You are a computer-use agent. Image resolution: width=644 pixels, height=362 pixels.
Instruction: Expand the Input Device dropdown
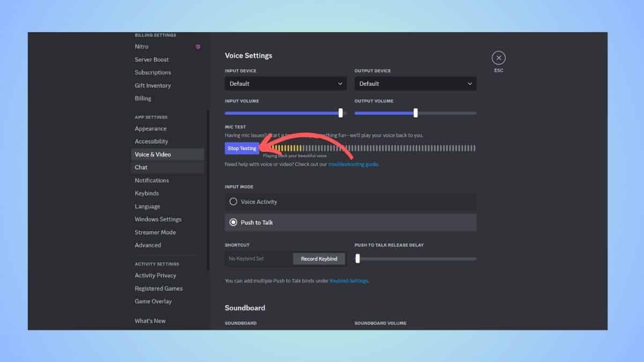[x=286, y=84]
